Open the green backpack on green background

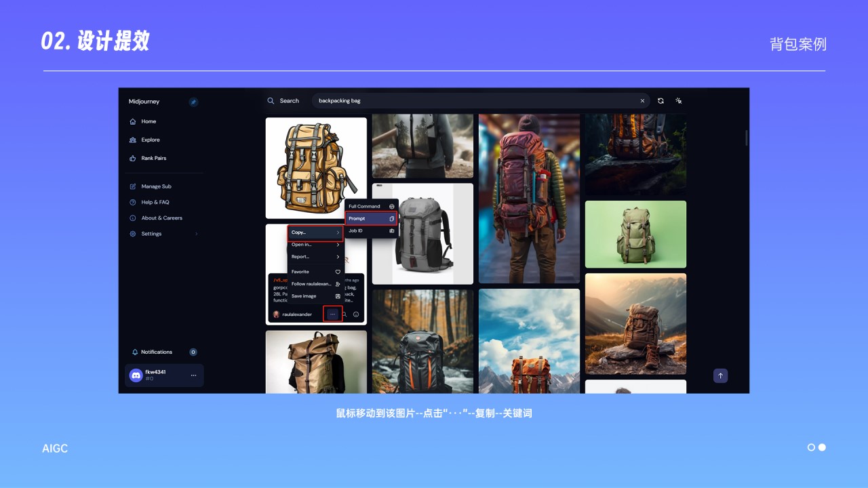pyautogui.click(x=635, y=235)
